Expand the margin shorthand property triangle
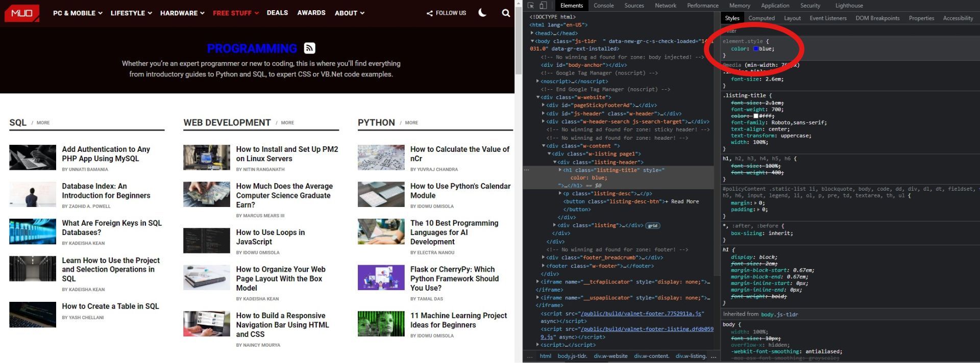 [756, 203]
